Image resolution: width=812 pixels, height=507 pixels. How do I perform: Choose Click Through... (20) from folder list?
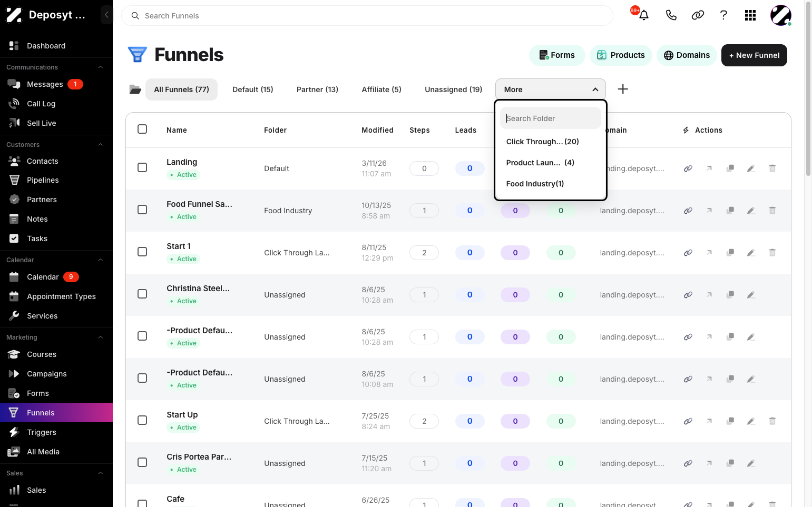[551, 142]
